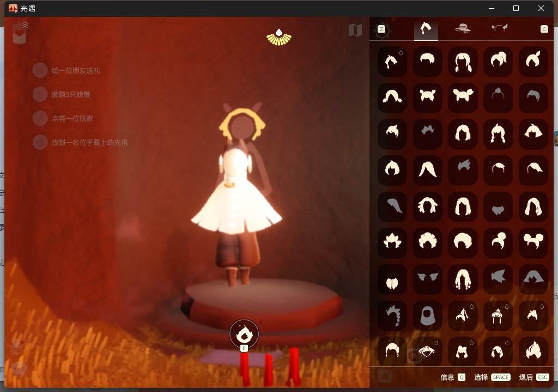
Task: Open the horned headband accessories tab
Action: point(499,28)
